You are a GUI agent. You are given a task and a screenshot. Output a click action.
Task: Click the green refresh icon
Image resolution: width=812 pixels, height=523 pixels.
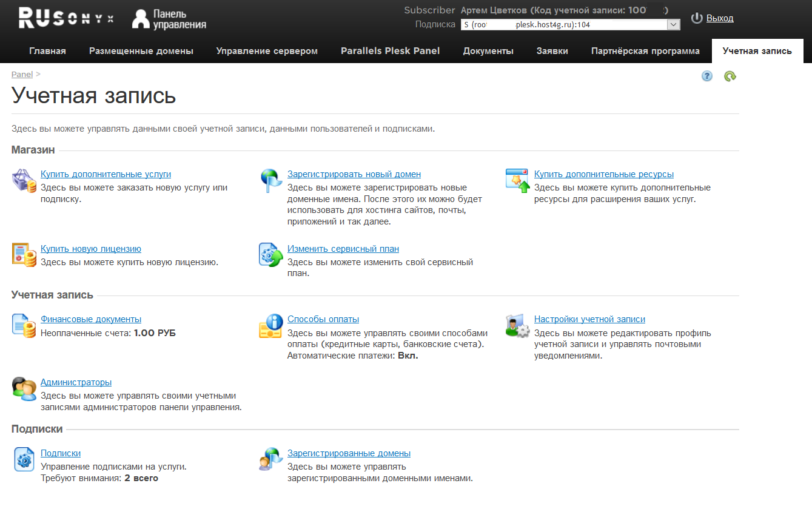click(730, 76)
